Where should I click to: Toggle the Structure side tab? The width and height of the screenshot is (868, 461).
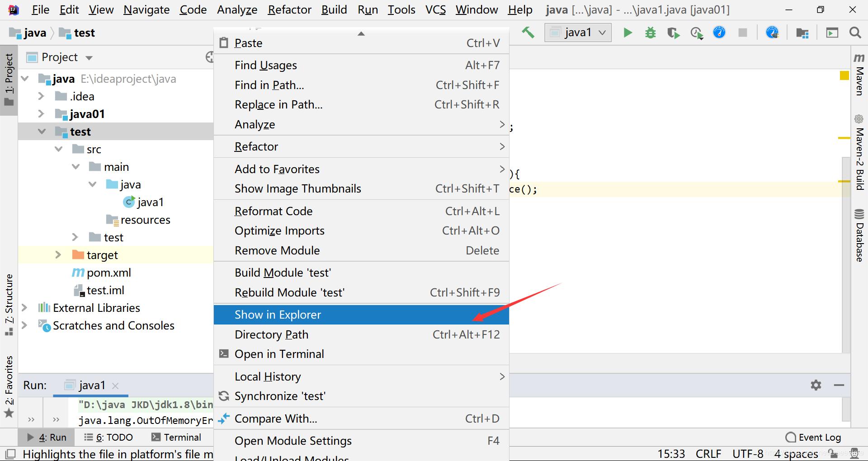(9, 305)
